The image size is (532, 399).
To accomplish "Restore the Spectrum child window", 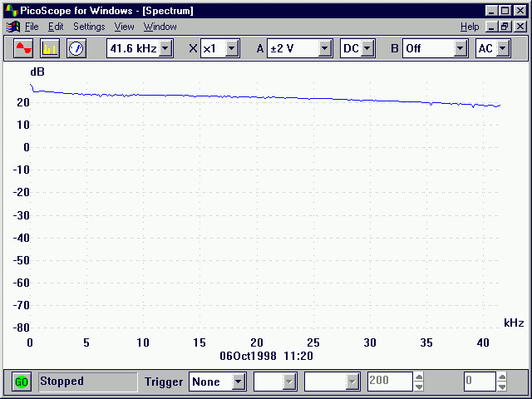I will 505,27.
